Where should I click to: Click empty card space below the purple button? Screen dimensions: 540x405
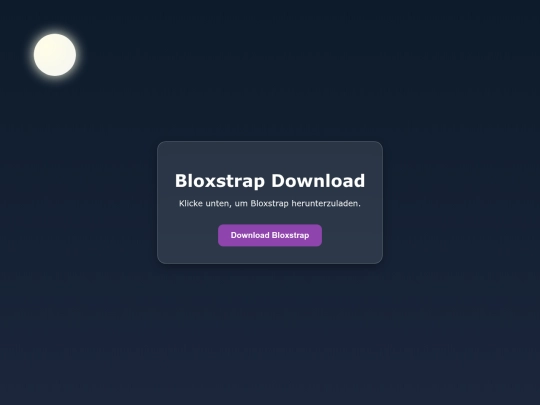[x=270, y=255]
